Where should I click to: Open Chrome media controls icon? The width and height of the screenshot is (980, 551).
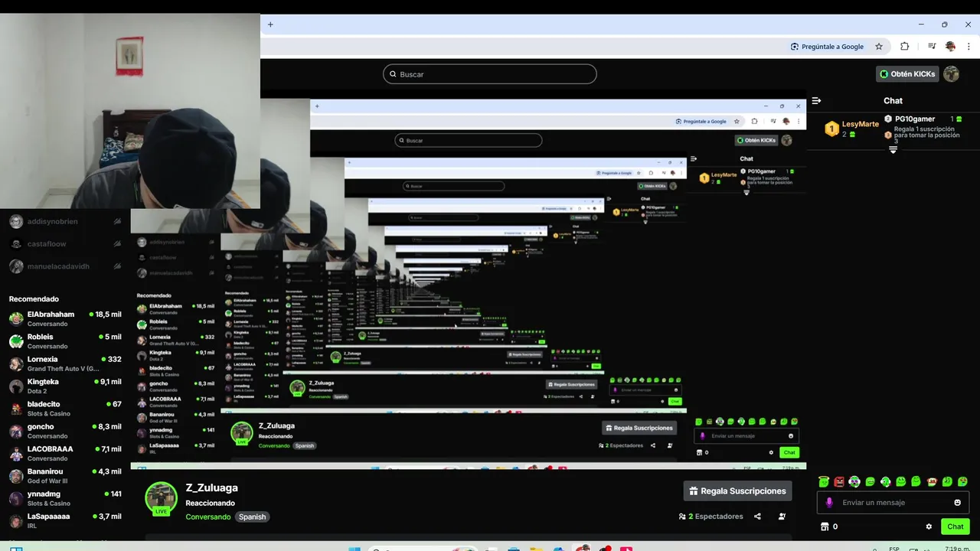[932, 47]
